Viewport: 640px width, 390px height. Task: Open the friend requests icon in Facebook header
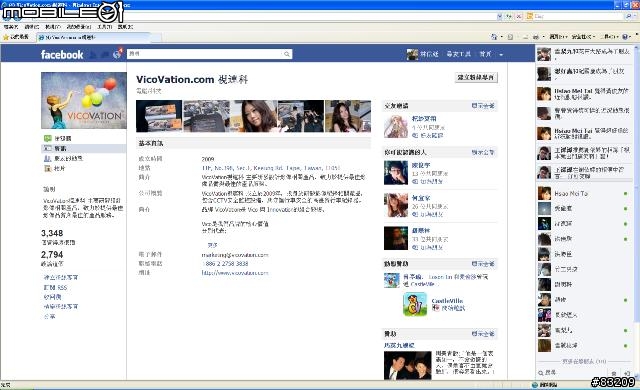pos(93,54)
